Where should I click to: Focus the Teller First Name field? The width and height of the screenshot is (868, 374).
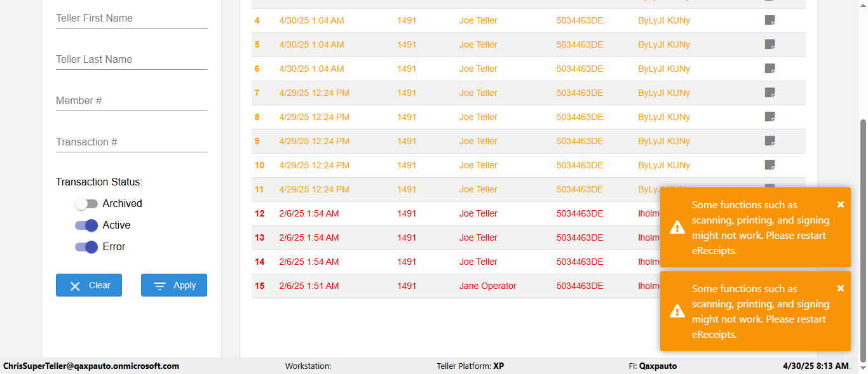(x=132, y=18)
